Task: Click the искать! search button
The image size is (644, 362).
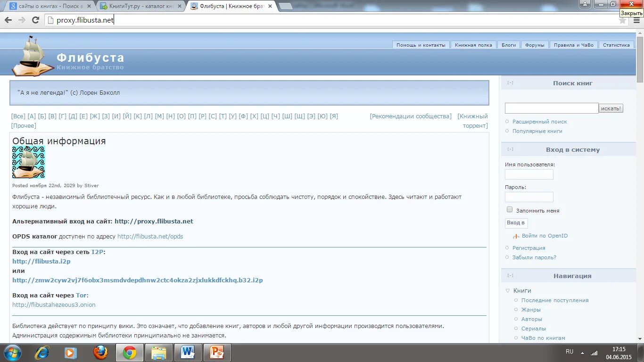Action: tap(611, 108)
